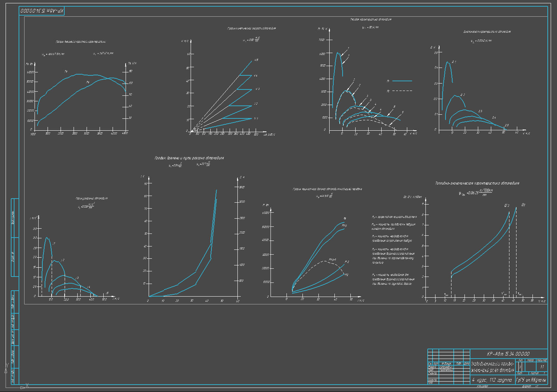Viewport: 557px width, 392px height.
Task: Click the "Q's" fuel curve label
Action: (507, 205)
